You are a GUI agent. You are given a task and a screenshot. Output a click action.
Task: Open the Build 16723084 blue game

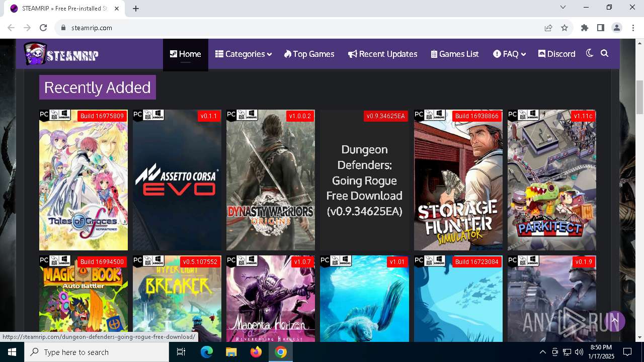pyautogui.click(x=458, y=299)
